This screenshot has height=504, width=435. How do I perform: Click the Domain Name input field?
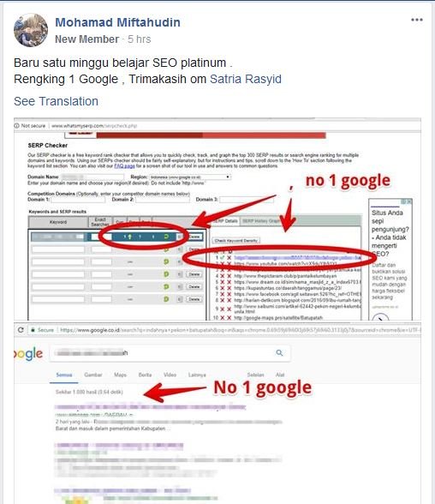tap(92, 177)
